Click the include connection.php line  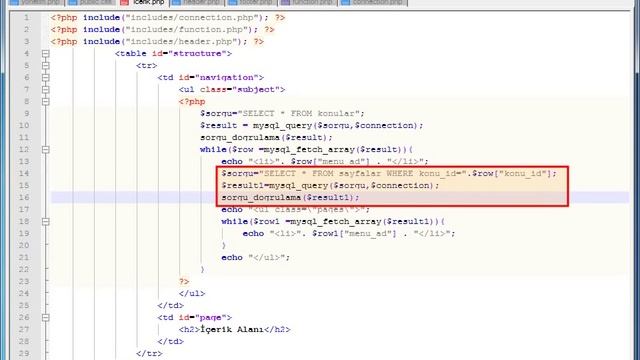(168, 18)
